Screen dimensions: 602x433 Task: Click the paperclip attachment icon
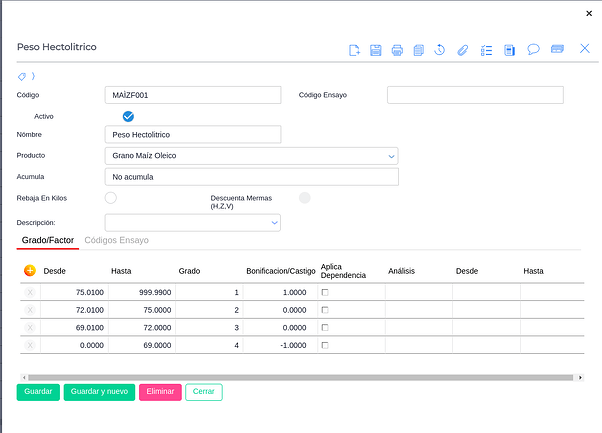tap(462, 49)
